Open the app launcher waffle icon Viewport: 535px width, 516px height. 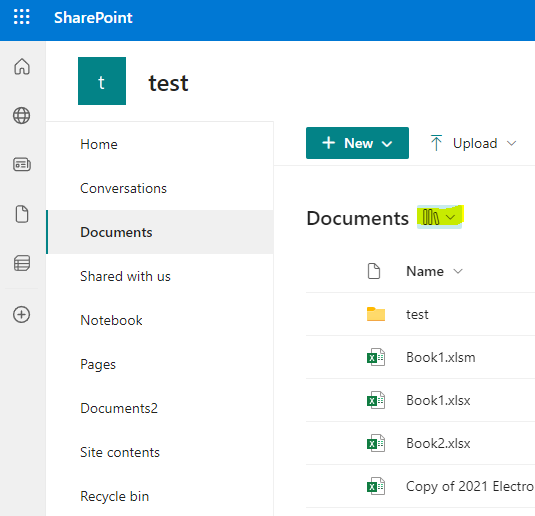coord(21,17)
